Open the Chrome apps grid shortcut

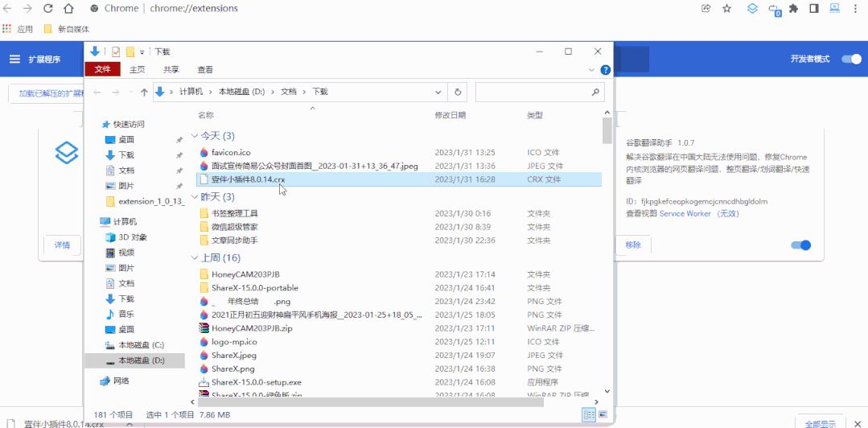tap(6, 29)
